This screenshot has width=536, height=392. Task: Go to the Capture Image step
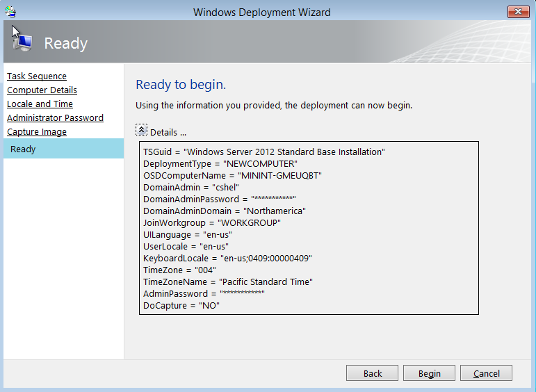pyautogui.click(x=37, y=132)
